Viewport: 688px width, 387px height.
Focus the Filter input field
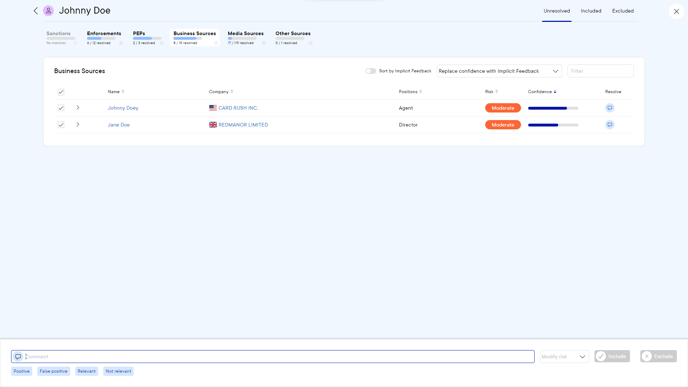[600, 71]
